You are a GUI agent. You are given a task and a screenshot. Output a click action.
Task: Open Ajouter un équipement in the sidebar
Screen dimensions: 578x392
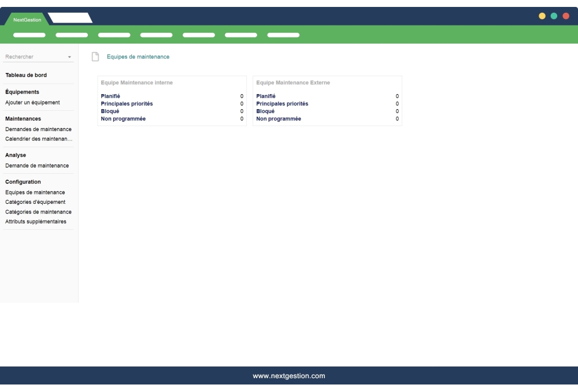[32, 102]
